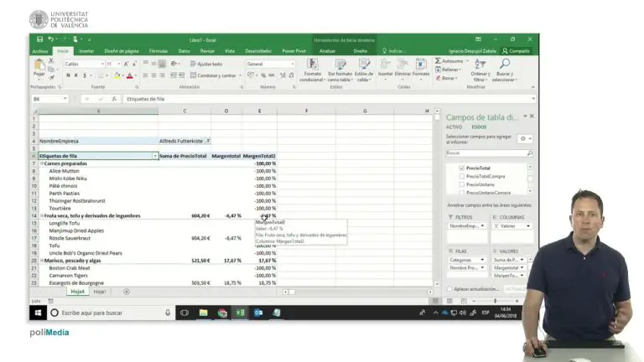The width and height of the screenshot is (644, 362).
Task: Switch to the Datos tab
Action: coord(184,51)
